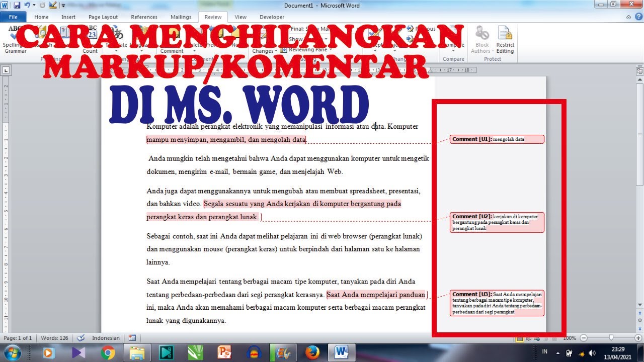Click in the paragraph starting 'Anda mungkin telah mengetahui'
The height and width of the screenshot is (362, 644).
(288, 165)
